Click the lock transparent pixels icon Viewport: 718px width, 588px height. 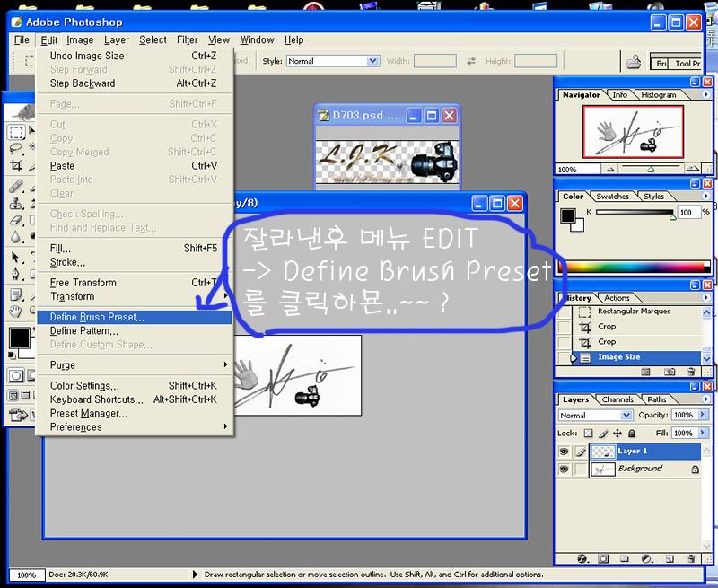(x=589, y=433)
